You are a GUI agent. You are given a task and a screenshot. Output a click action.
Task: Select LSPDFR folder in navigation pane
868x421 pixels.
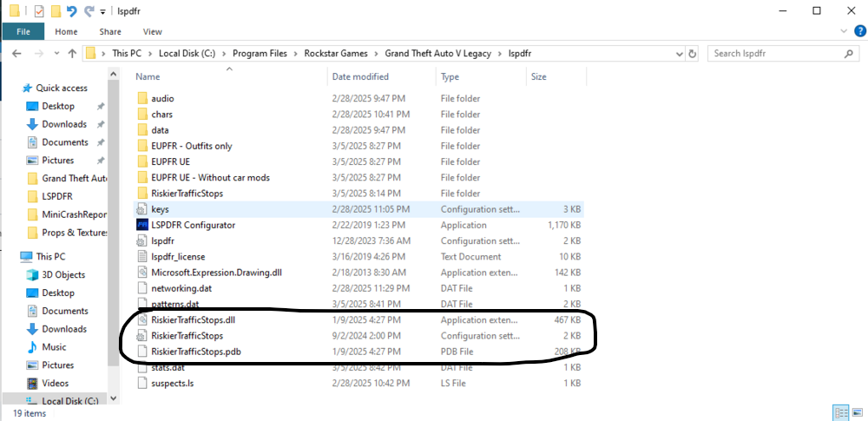(x=57, y=196)
